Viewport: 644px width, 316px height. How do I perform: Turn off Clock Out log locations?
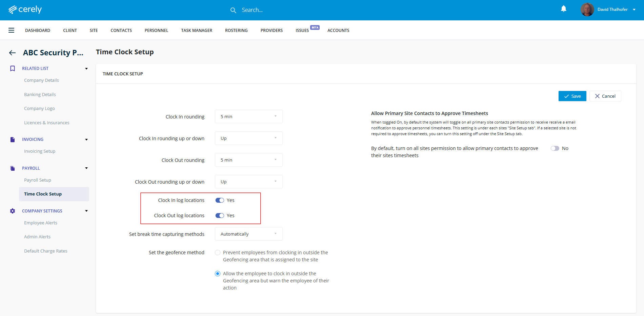220,216
